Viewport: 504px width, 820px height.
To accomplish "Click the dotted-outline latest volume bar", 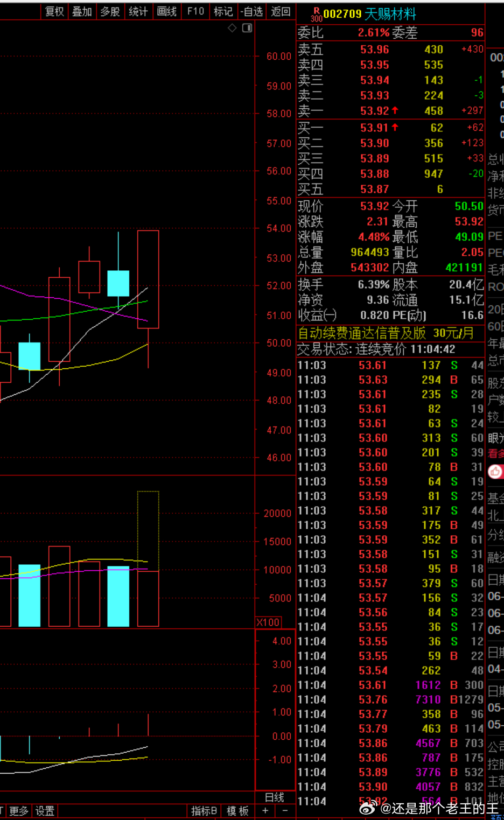I will click(148, 530).
